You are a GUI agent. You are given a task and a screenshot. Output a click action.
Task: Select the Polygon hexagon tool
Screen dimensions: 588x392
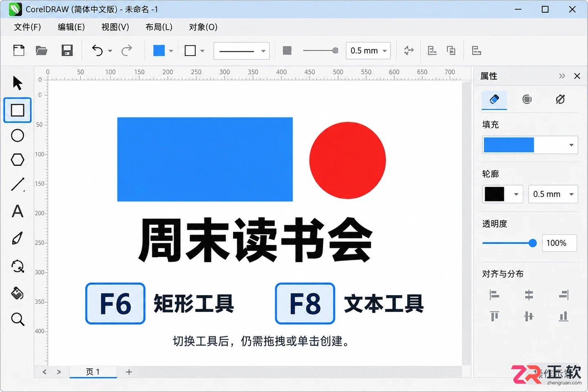click(x=18, y=160)
